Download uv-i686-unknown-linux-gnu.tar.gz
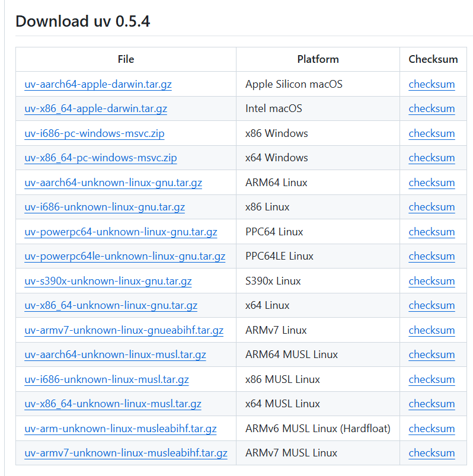The image size is (473, 476). point(99,207)
